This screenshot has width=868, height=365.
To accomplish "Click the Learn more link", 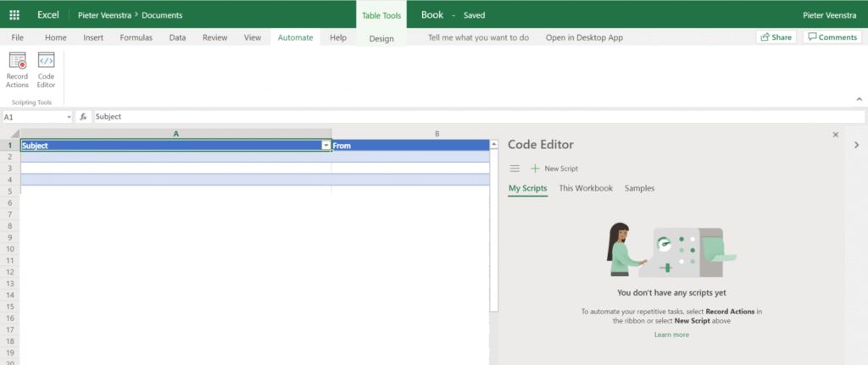I will click(x=671, y=335).
